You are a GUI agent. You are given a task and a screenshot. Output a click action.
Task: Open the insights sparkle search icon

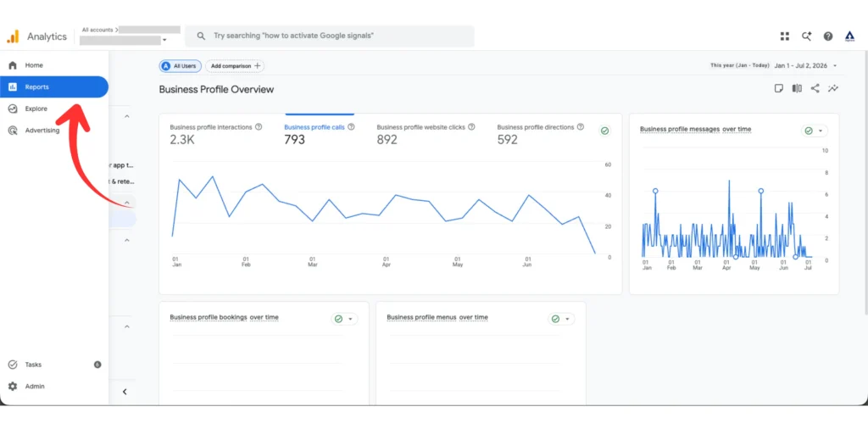point(807,36)
